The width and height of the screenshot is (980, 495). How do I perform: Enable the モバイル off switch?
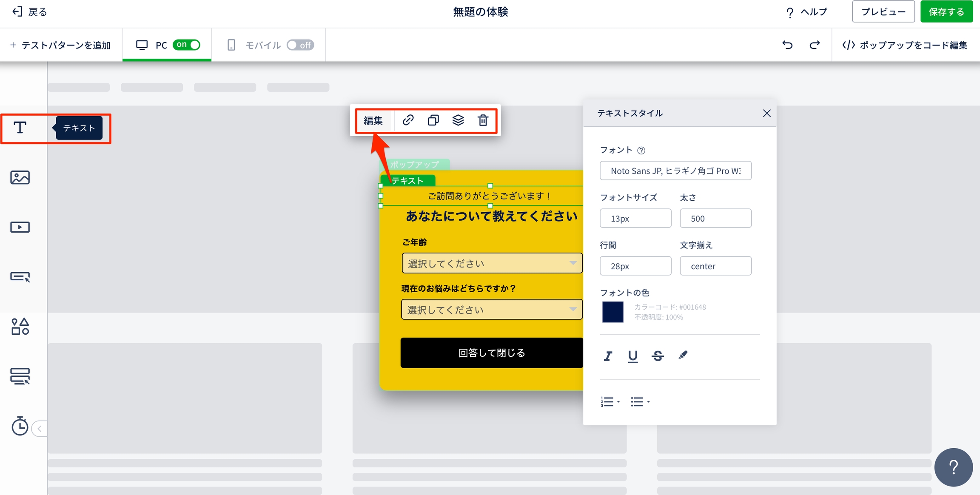coord(300,45)
